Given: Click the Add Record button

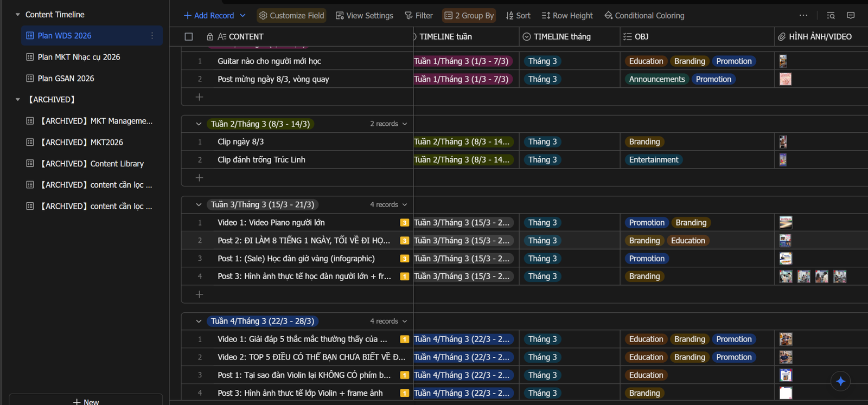Looking at the screenshot, I should point(209,16).
